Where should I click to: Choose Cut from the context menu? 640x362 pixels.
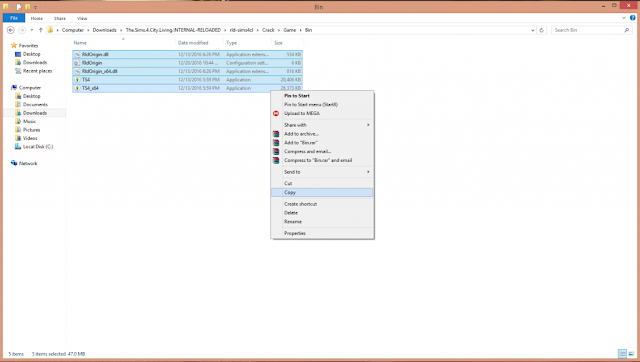pos(322,183)
